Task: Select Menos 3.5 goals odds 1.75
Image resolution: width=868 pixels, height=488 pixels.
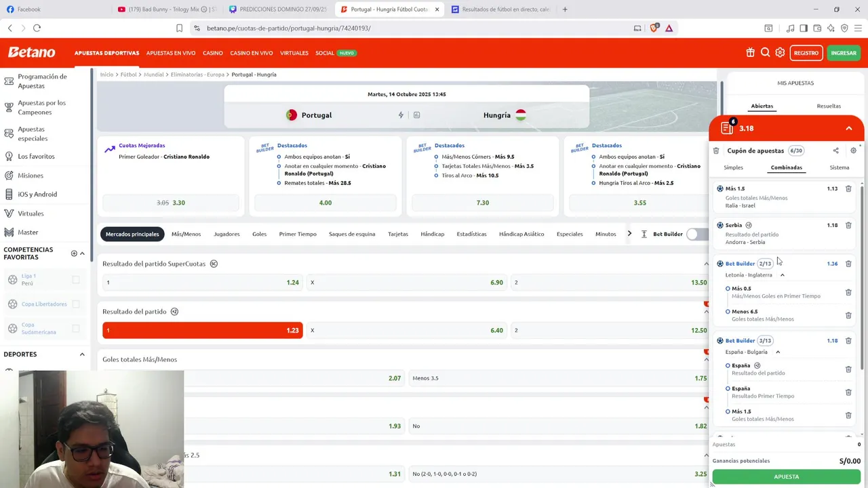Action: click(x=559, y=378)
